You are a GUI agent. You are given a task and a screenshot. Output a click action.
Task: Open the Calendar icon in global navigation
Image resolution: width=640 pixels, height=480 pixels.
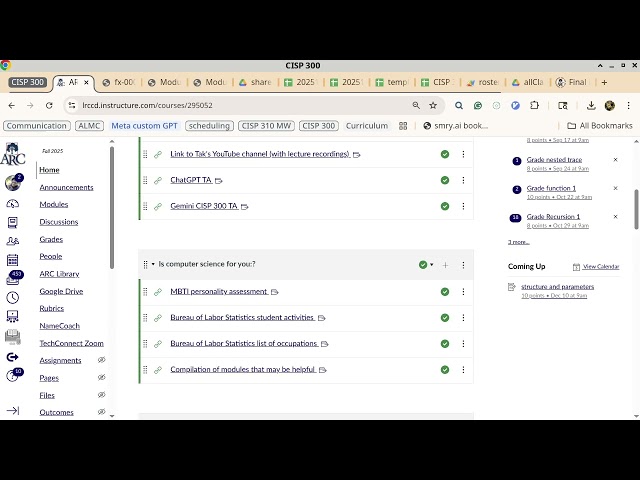(x=13, y=260)
